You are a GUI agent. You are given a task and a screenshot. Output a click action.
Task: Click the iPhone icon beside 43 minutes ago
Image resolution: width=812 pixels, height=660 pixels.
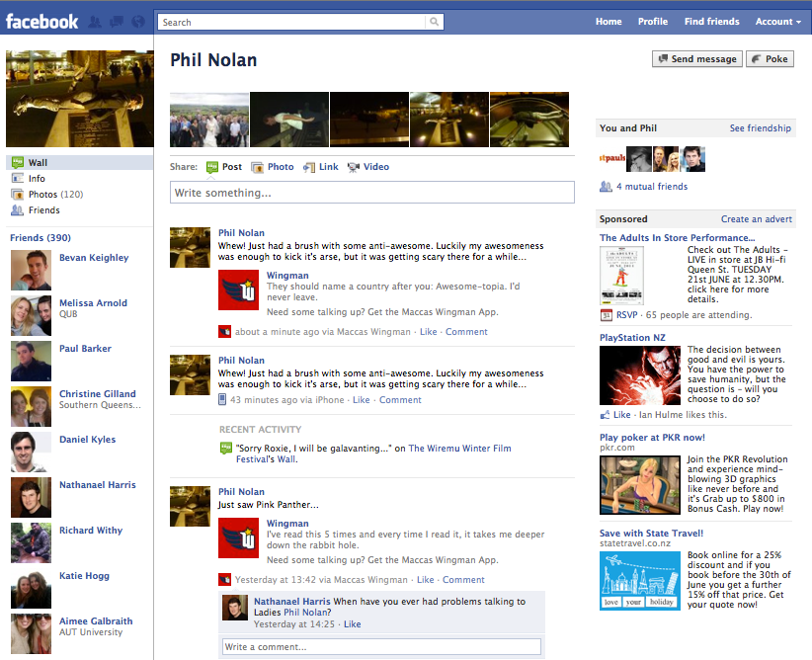tap(222, 399)
